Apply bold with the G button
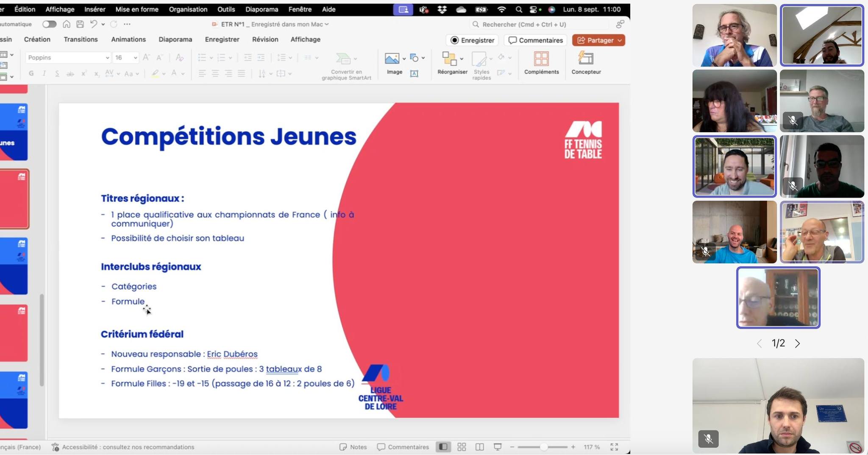 [31, 73]
